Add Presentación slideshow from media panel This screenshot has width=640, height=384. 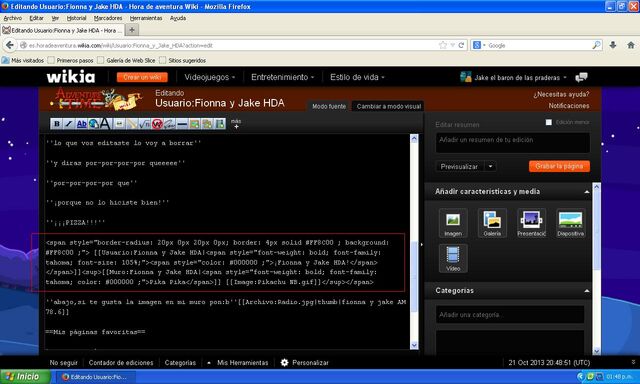tap(531, 223)
